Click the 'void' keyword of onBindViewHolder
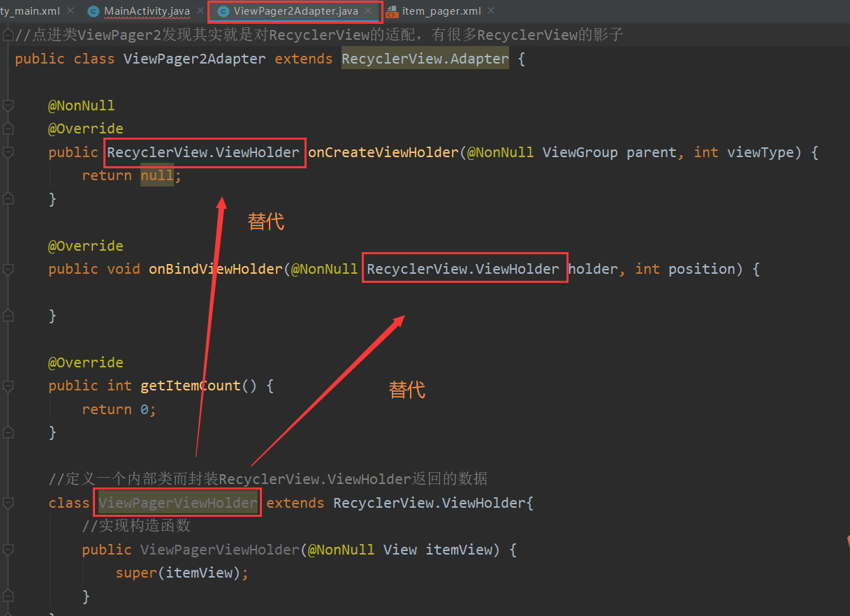 click(x=124, y=269)
